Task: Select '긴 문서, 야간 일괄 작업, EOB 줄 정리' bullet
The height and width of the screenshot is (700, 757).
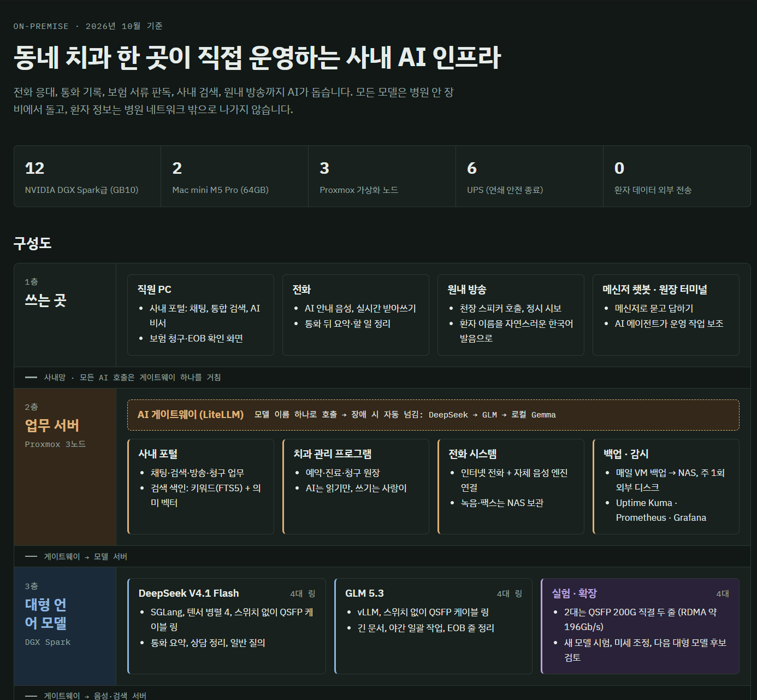Action: coord(425,628)
